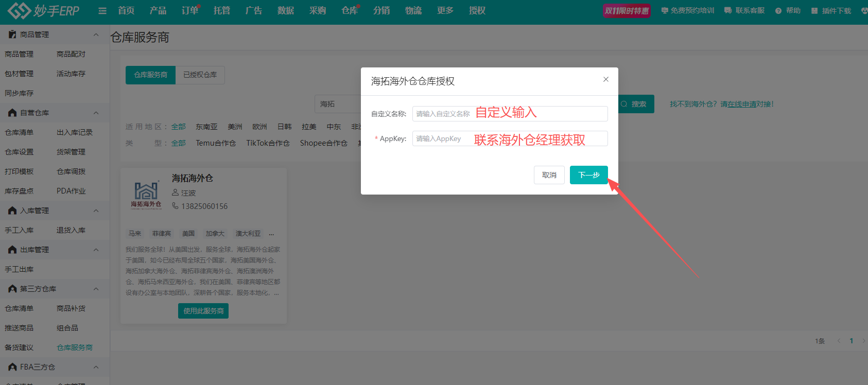Close the 海拓海外仓仓库授权 dialog
Viewport: 868px width, 385px height.
tap(606, 79)
